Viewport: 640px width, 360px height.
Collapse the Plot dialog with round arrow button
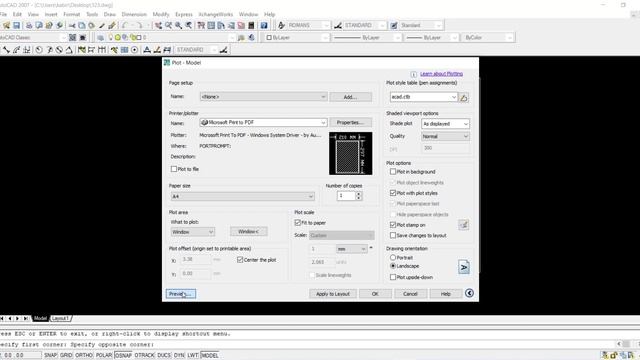(x=469, y=293)
